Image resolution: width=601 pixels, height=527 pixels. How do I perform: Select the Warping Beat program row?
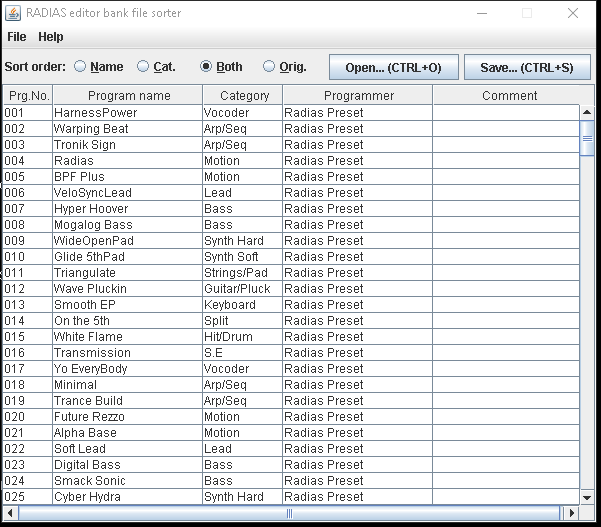291,129
